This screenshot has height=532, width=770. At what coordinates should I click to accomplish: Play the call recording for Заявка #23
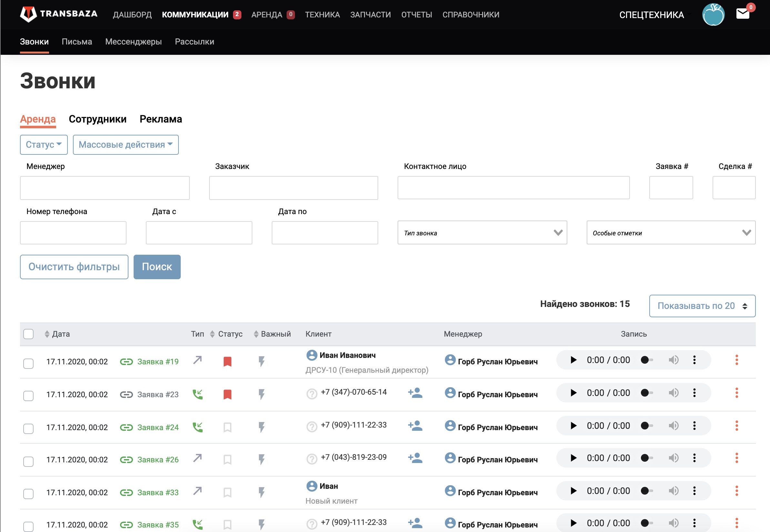tap(573, 393)
